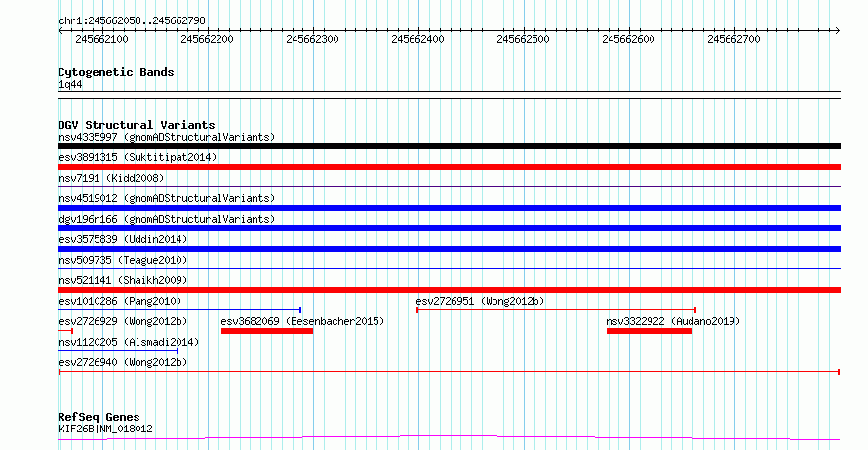Open the nsv3322922 (Audano2019) label
The image size is (868, 450).
click(x=673, y=321)
